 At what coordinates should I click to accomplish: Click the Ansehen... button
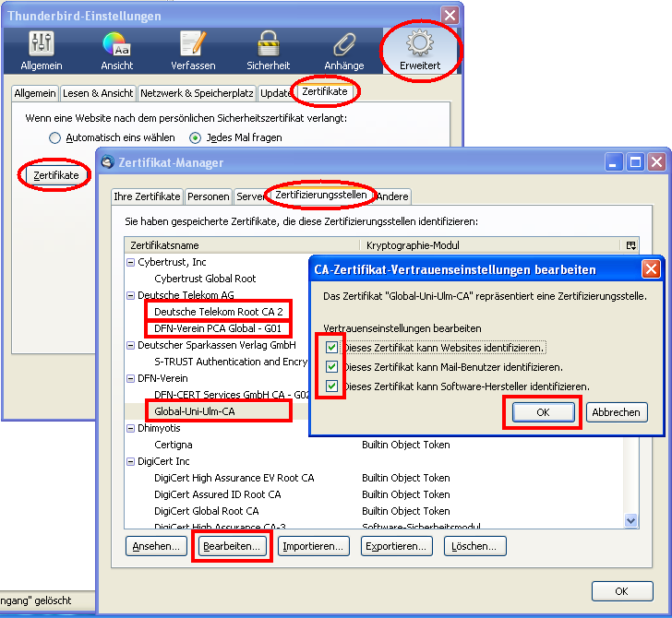coord(156,546)
